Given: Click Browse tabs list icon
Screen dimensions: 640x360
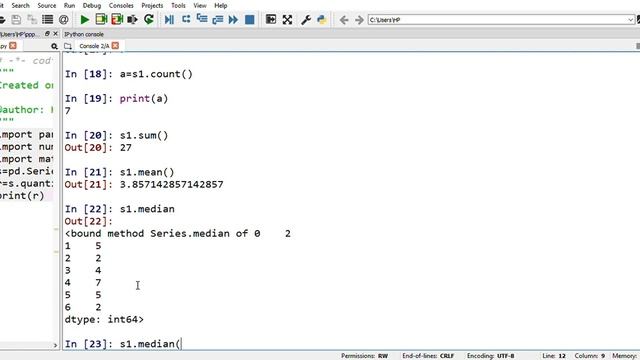Looking at the screenshot, I should tap(47, 20).
